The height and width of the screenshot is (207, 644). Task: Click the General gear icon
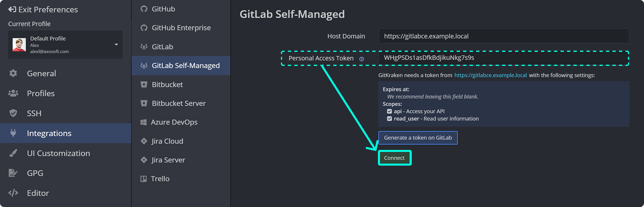click(13, 73)
